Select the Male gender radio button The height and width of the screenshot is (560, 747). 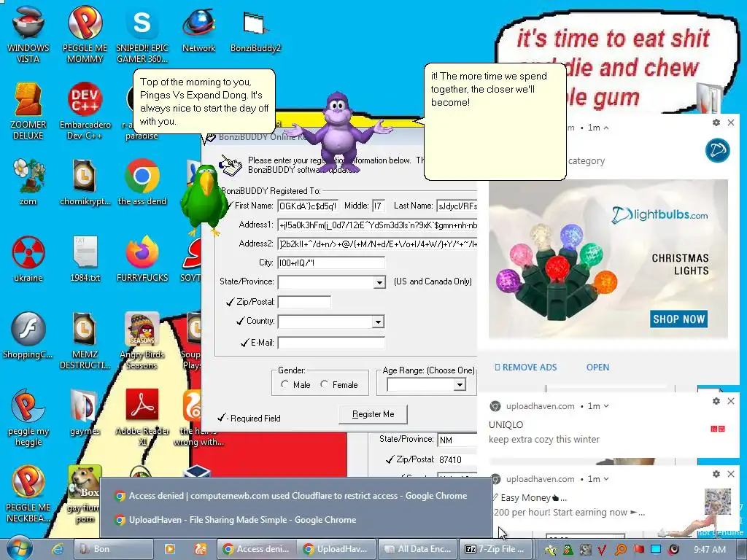285,384
